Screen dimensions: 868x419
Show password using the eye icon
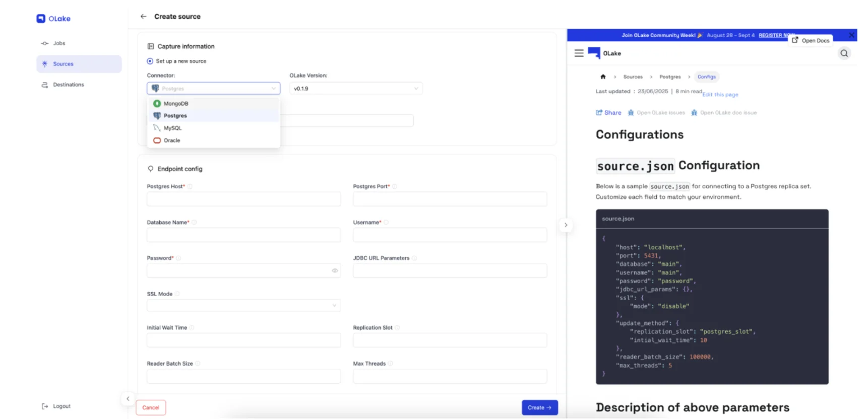[335, 271]
